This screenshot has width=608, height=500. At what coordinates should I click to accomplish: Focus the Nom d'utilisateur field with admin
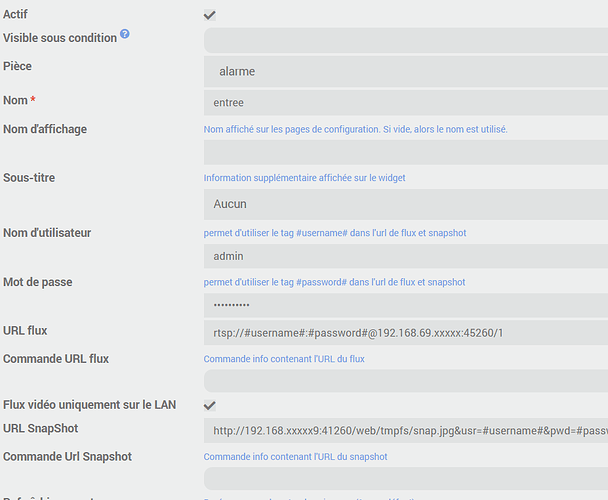[x=405, y=256]
